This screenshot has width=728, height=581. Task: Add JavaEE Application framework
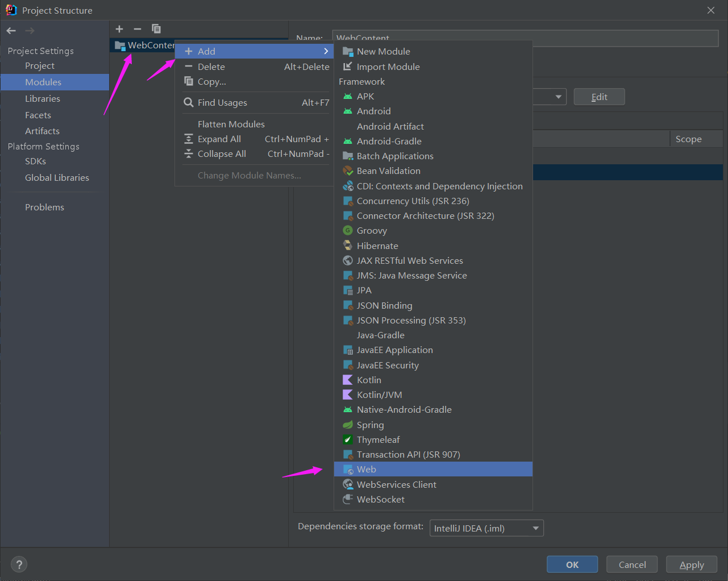click(x=433, y=350)
